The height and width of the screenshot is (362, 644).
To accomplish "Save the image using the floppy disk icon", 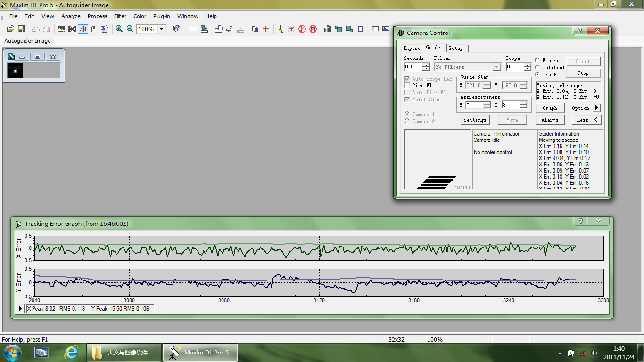I will tap(21, 29).
